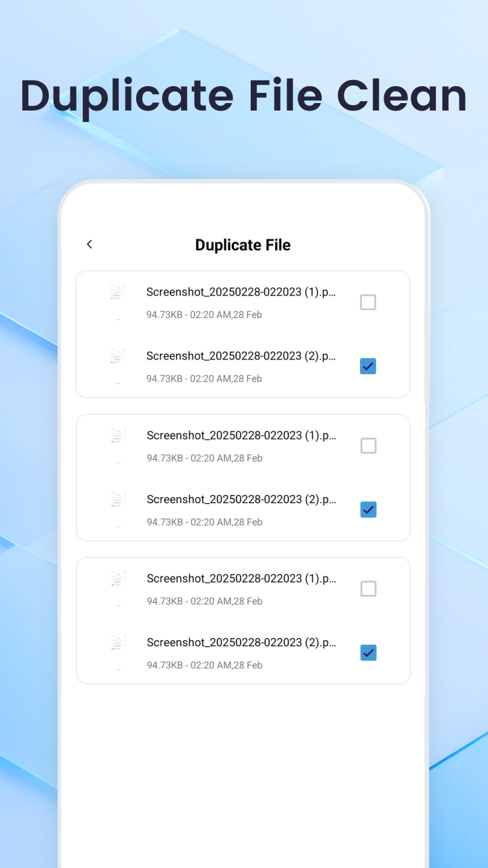The image size is (488, 868).
Task: View third group's (2) file thumbnail
Action: coord(118,652)
